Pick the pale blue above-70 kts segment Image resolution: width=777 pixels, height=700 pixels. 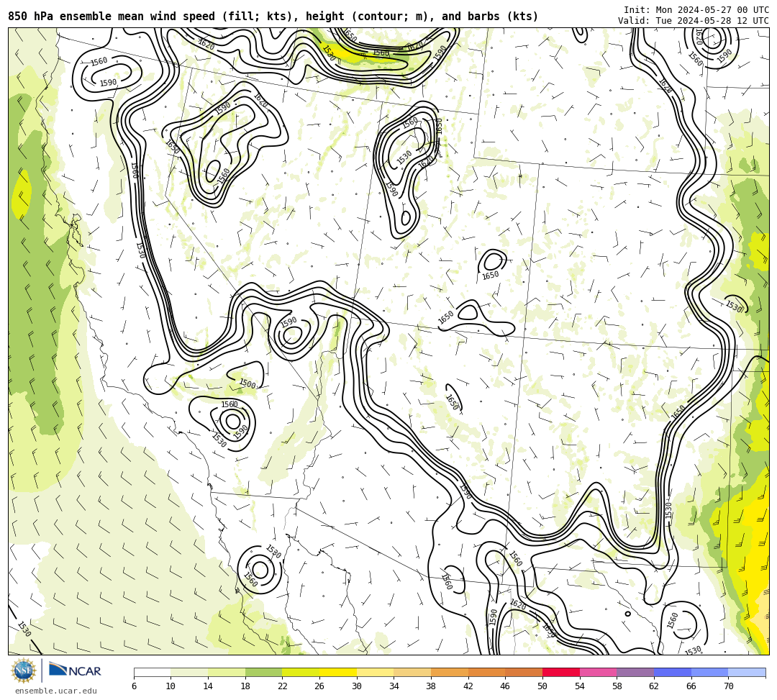point(747,672)
